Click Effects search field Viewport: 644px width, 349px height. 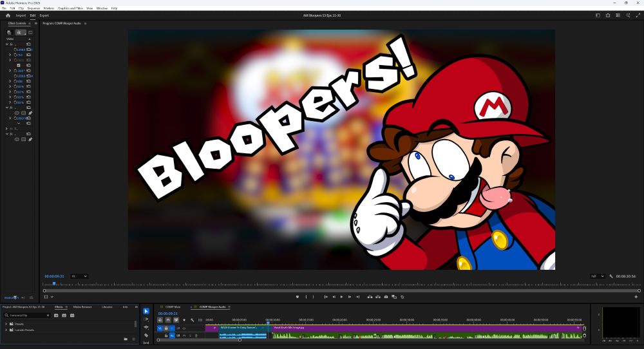pos(26,316)
